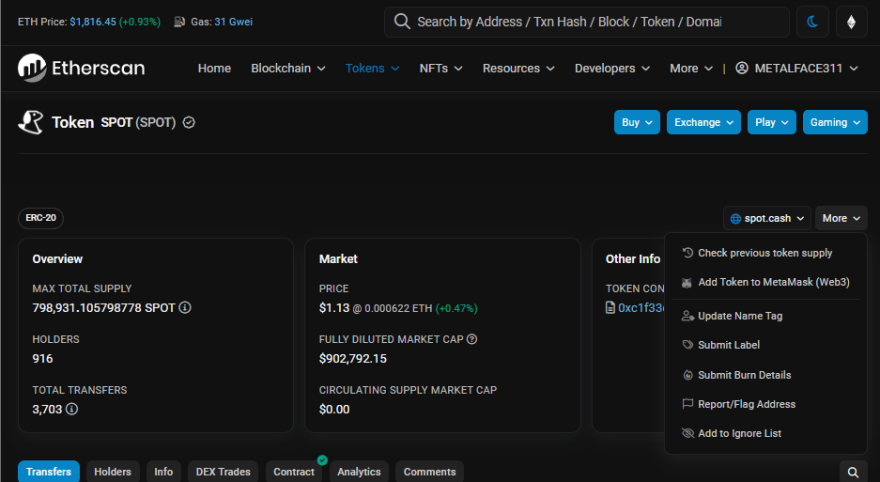Click the globe icon on spot.cash button

click(x=736, y=218)
